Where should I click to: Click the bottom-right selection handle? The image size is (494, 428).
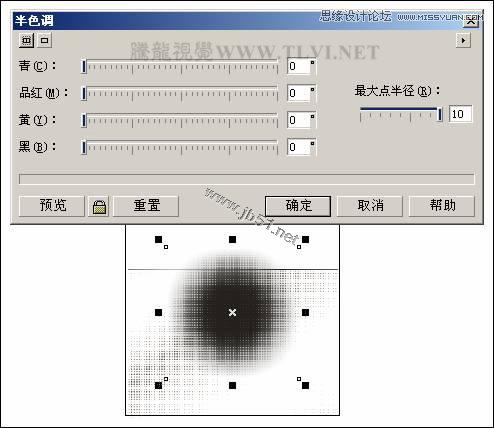click(x=306, y=386)
